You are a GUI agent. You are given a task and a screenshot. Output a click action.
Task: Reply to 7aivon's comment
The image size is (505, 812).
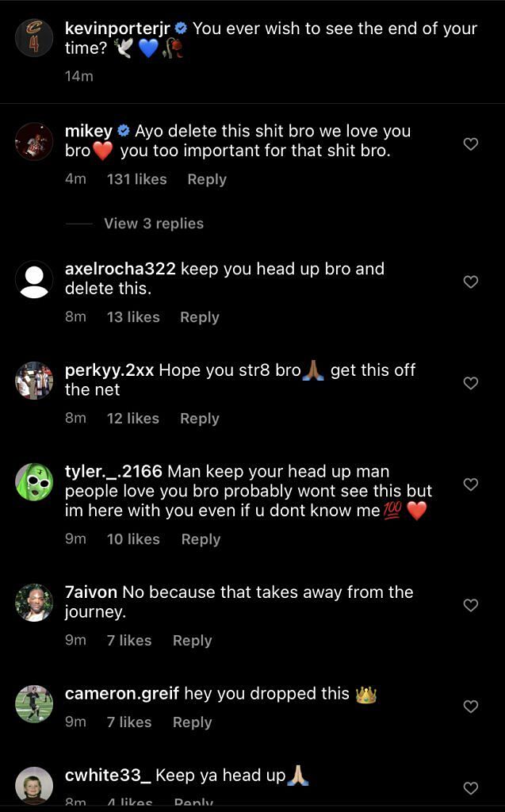coord(193,641)
